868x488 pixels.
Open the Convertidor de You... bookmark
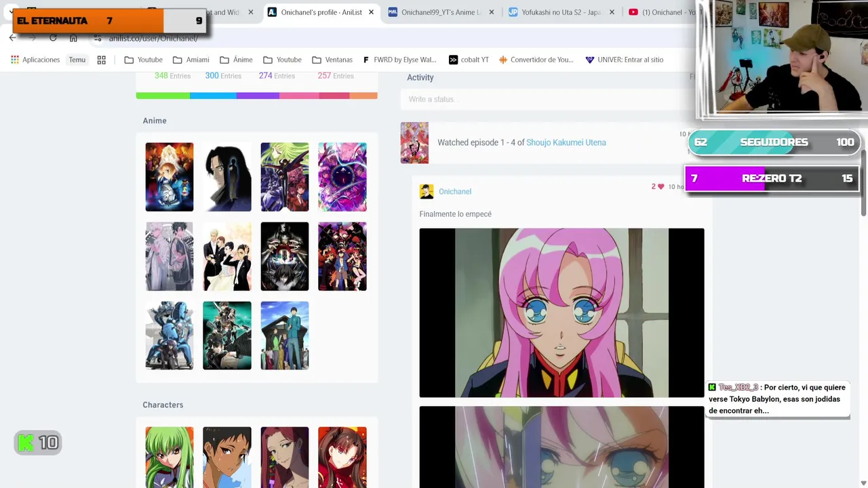pos(536,60)
